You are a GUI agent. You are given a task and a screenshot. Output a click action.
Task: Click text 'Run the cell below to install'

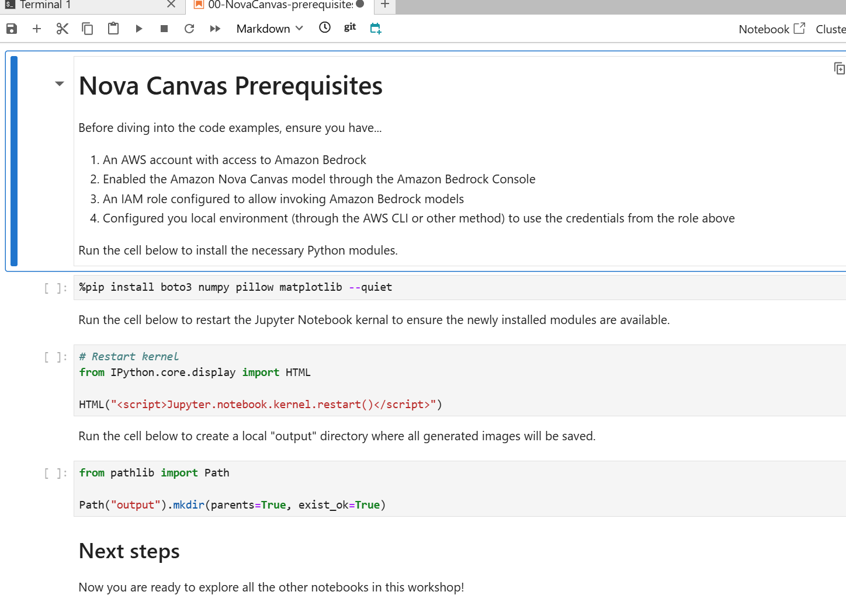click(238, 250)
